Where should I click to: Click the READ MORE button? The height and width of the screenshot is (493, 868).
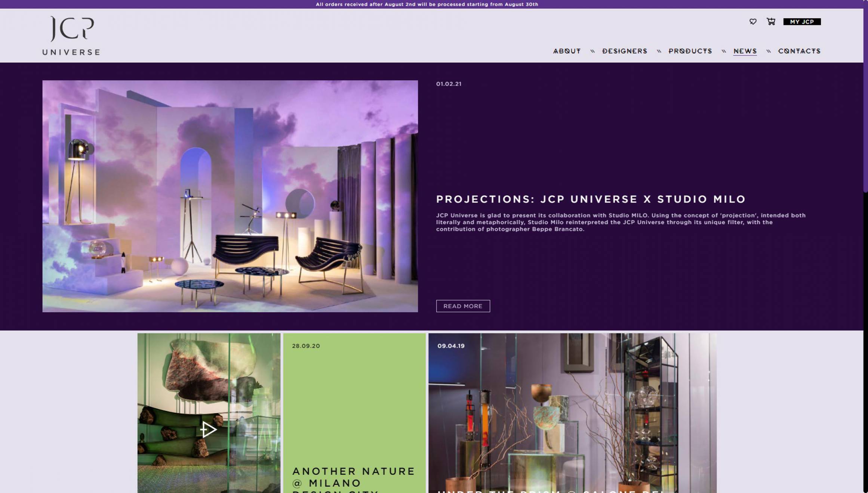point(463,306)
